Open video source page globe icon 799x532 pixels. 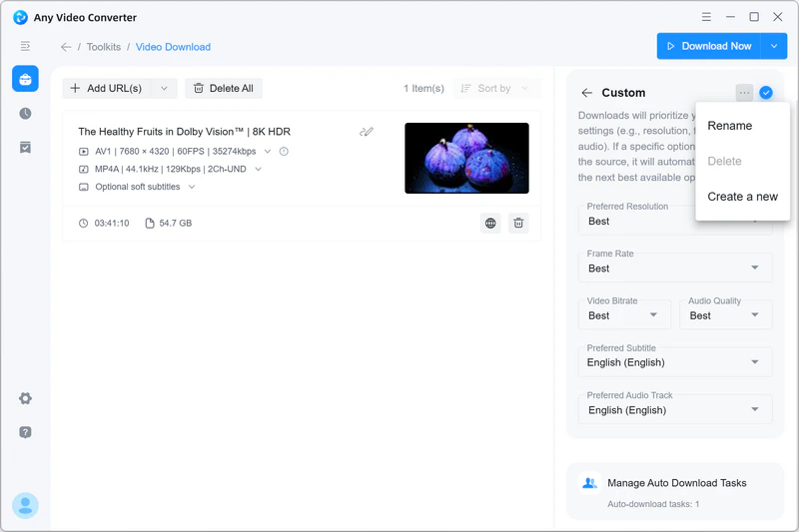coord(490,223)
